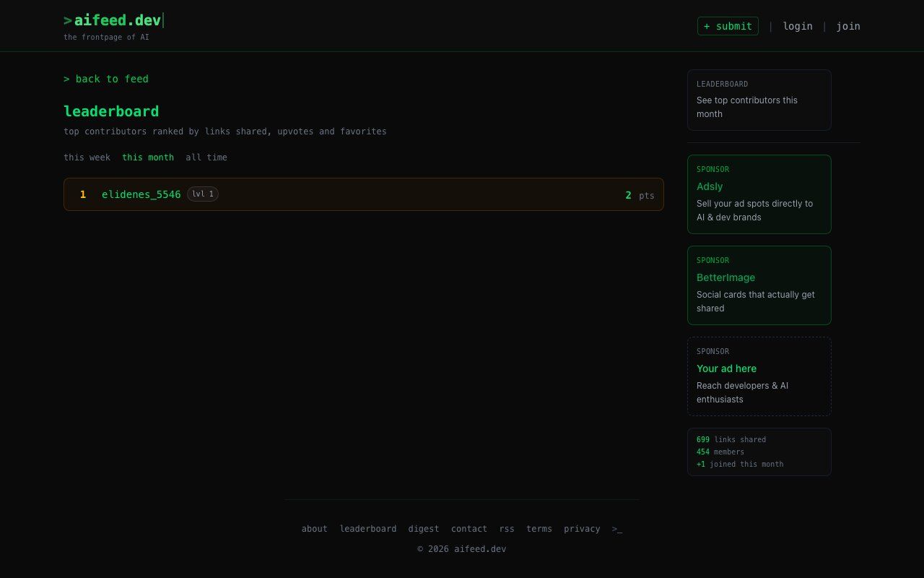
Task: Open the BetterImage sponsor link
Action: tap(759, 285)
